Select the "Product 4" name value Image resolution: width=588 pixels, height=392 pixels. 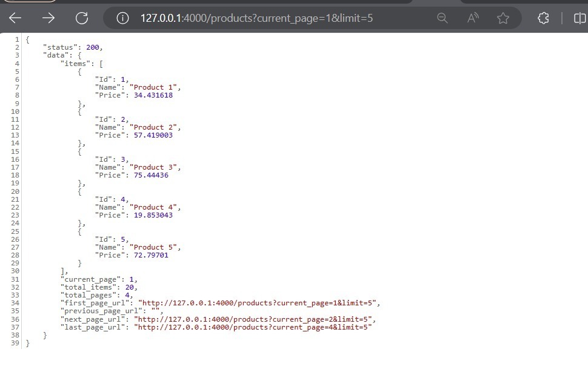[x=153, y=207]
